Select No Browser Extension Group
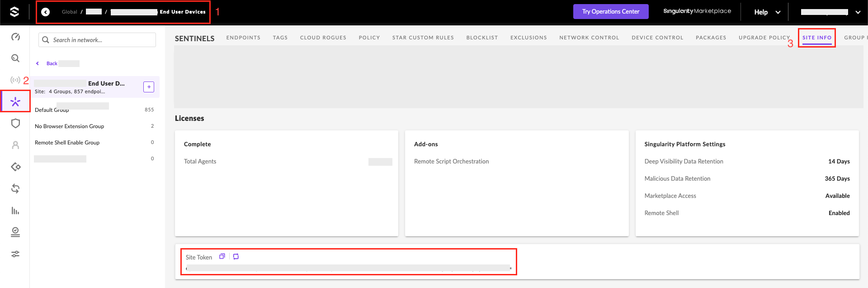 (x=94, y=126)
